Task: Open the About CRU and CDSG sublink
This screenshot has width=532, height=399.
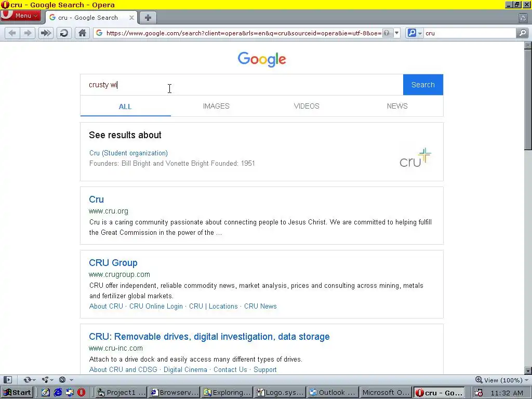Action: click(123, 369)
